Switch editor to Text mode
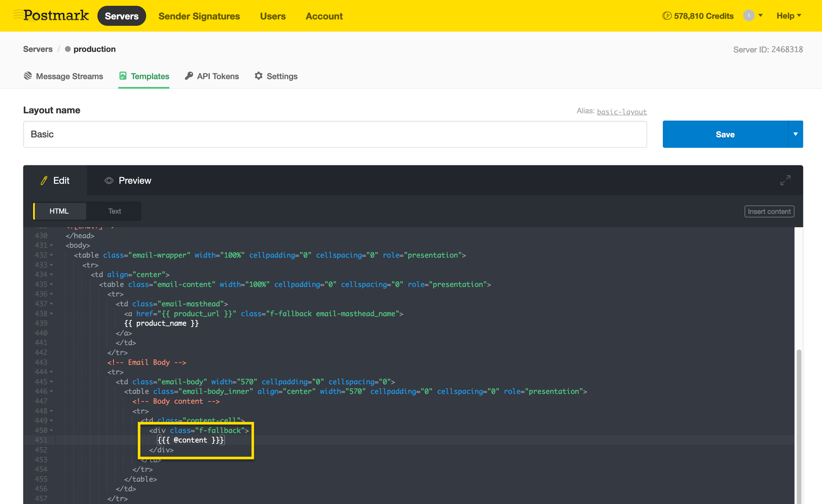 pos(114,211)
